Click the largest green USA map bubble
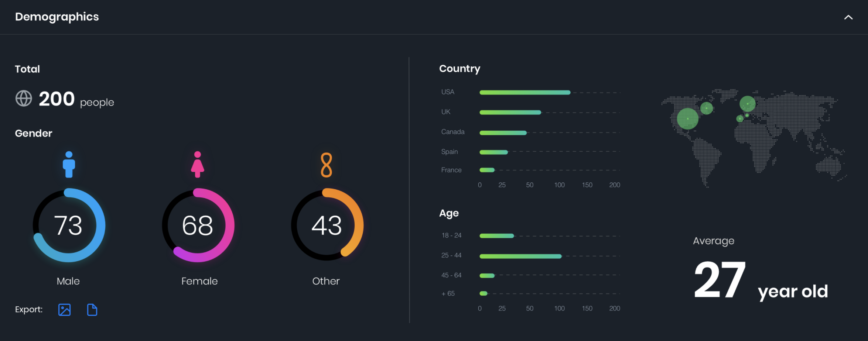Image resolution: width=868 pixels, height=341 pixels. [687, 119]
